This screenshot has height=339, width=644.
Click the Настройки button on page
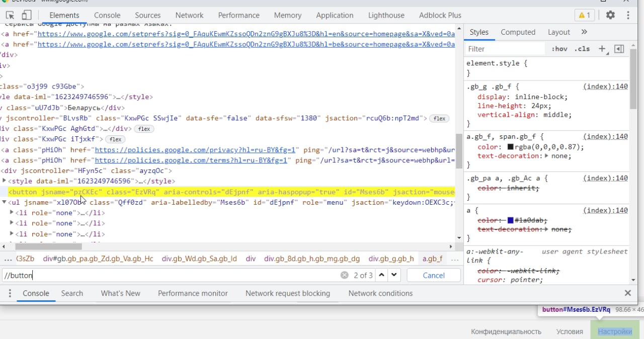(615, 331)
